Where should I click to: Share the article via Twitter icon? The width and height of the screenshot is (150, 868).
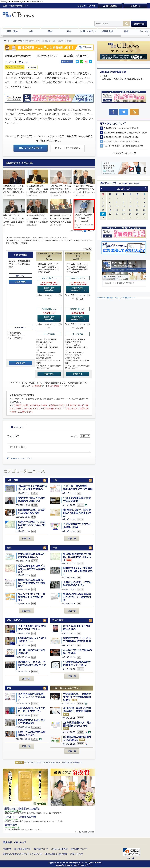coord(77,62)
